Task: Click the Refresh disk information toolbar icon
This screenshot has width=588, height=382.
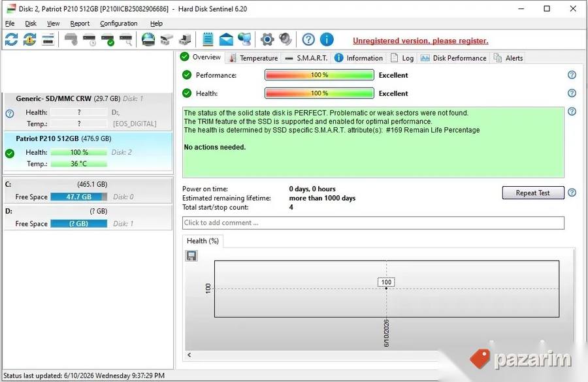Action: (11, 39)
